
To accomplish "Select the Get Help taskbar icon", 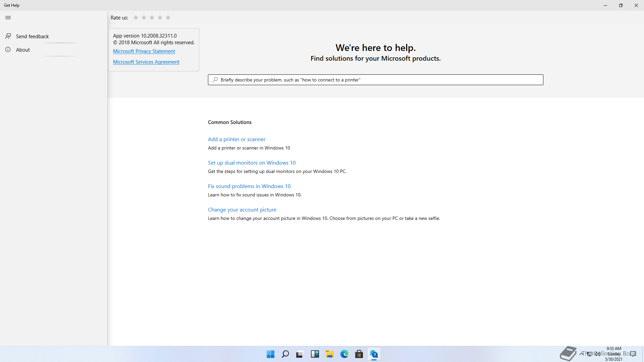I will 374,354.
